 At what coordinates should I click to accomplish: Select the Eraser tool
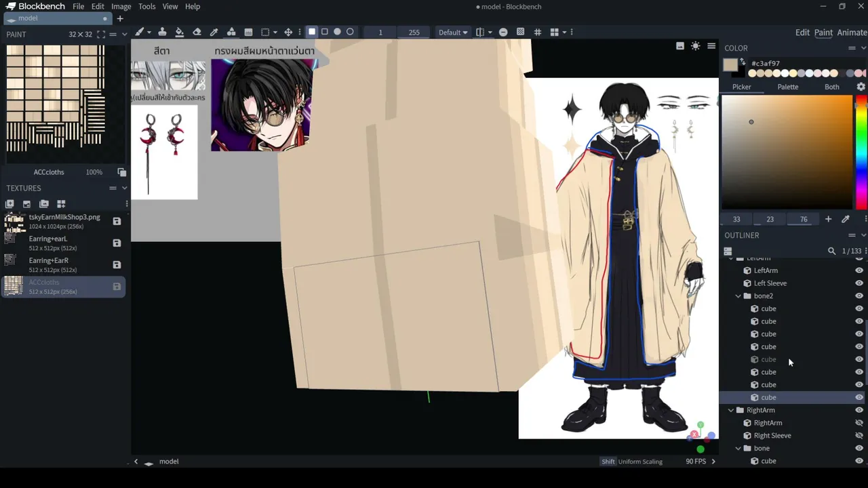click(197, 32)
